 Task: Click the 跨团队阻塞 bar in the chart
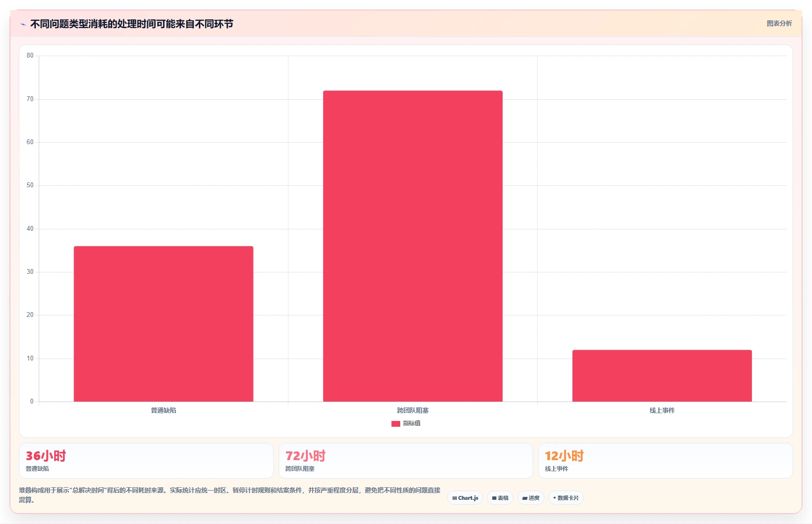[413, 246]
